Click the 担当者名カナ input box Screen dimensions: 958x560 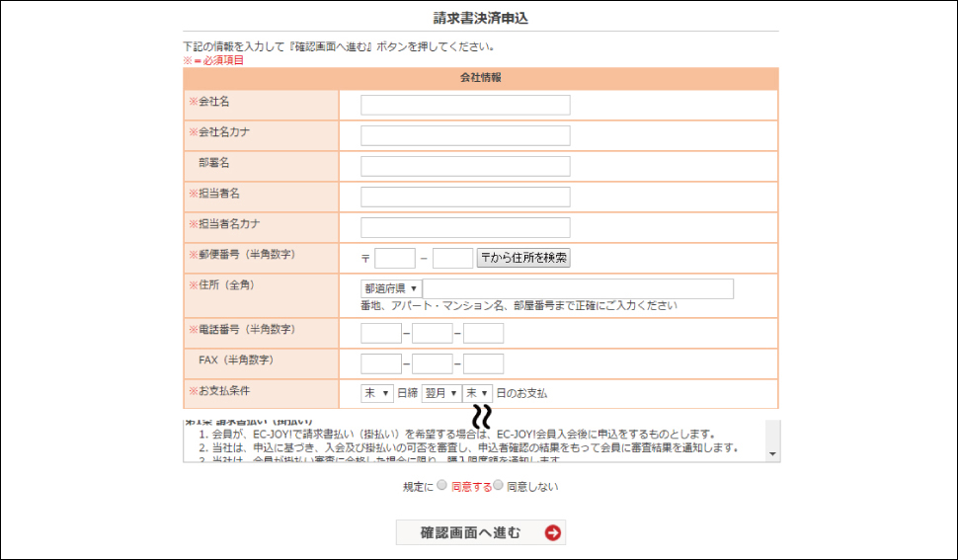coord(465,227)
